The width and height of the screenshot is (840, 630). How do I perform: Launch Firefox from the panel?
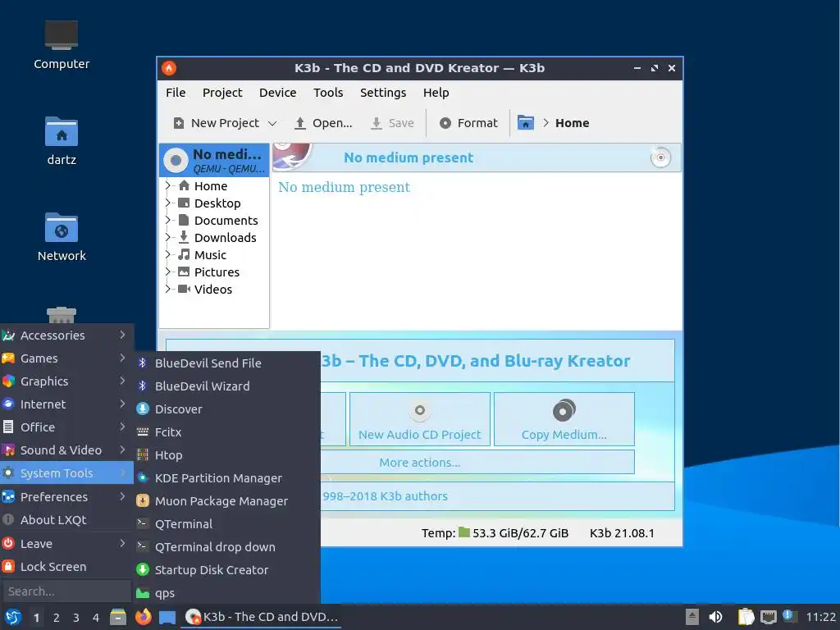(x=143, y=617)
